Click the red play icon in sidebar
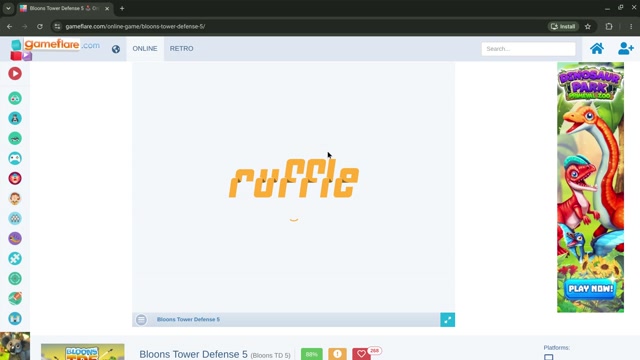The width and height of the screenshot is (640, 360). pyautogui.click(x=15, y=73)
